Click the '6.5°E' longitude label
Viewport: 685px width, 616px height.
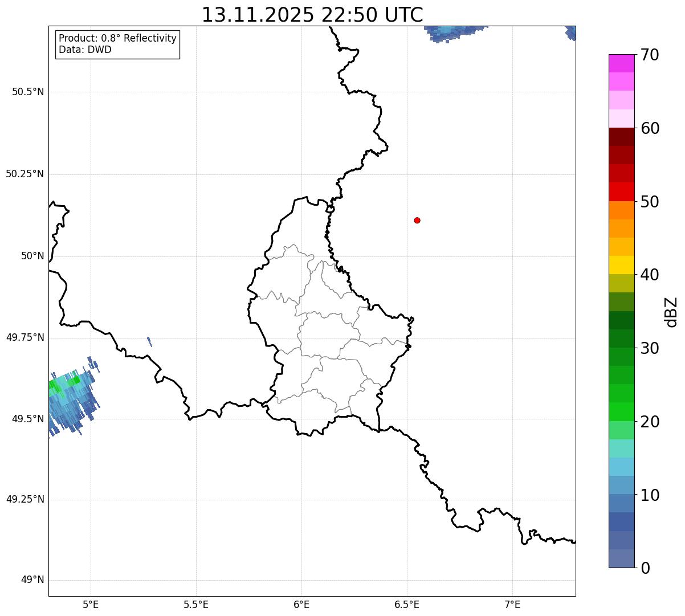407,604
